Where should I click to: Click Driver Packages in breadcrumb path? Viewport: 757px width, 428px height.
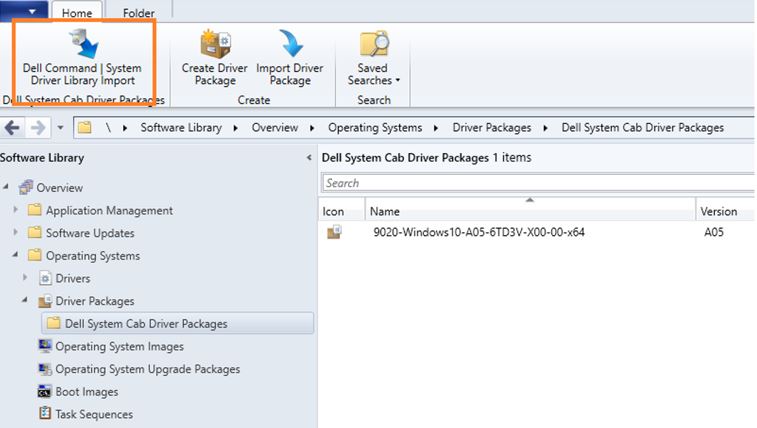pyautogui.click(x=491, y=127)
